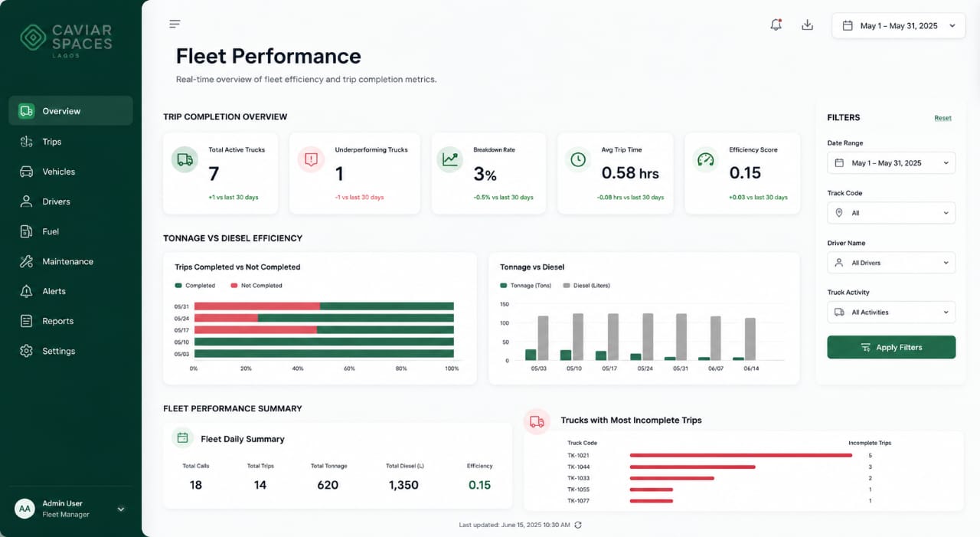Image resolution: width=980 pixels, height=537 pixels.
Task: Click the Alerts bell icon in sidebar
Action: click(x=27, y=291)
